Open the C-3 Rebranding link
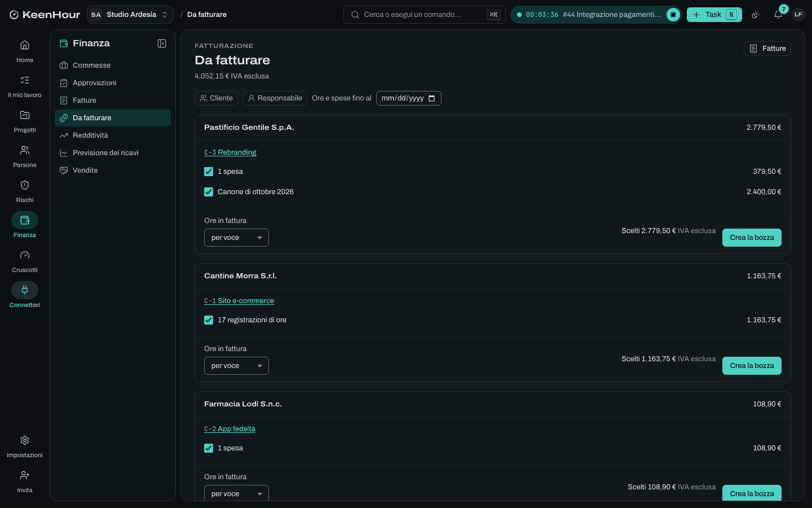The height and width of the screenshot is (508, 812). point(230,152)
